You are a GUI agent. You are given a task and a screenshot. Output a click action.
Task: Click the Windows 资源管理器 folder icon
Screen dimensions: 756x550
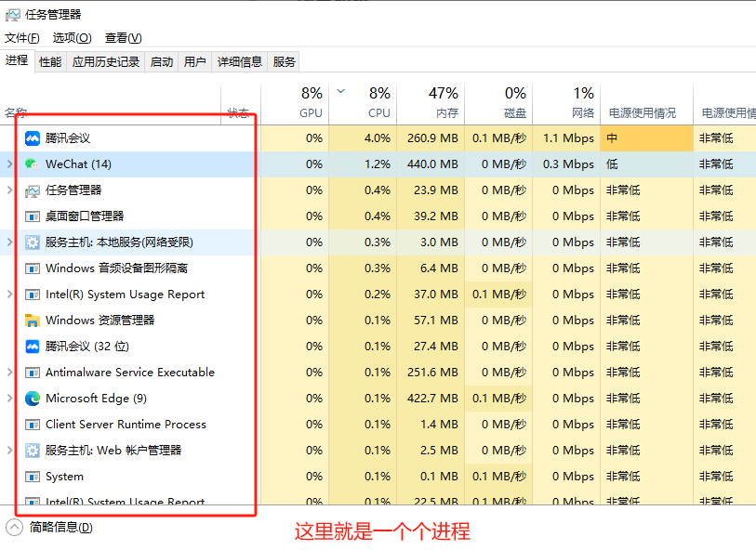tap(33, 321)
